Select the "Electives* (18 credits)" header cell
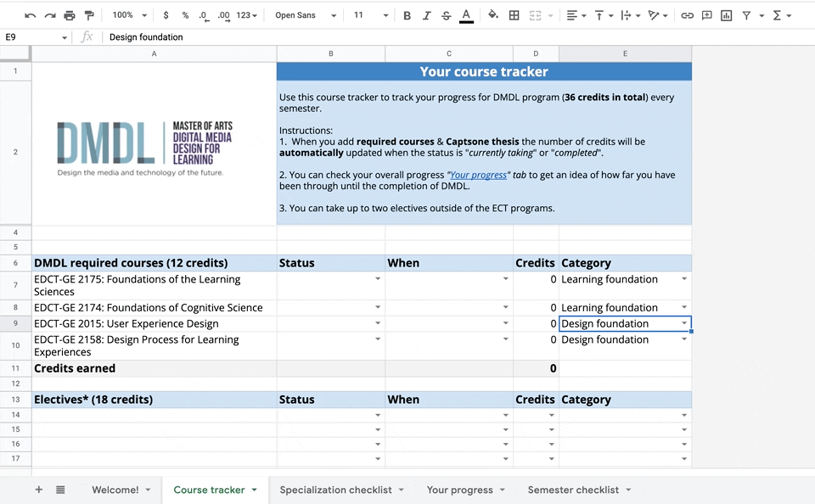 click(x=154, y=400)
